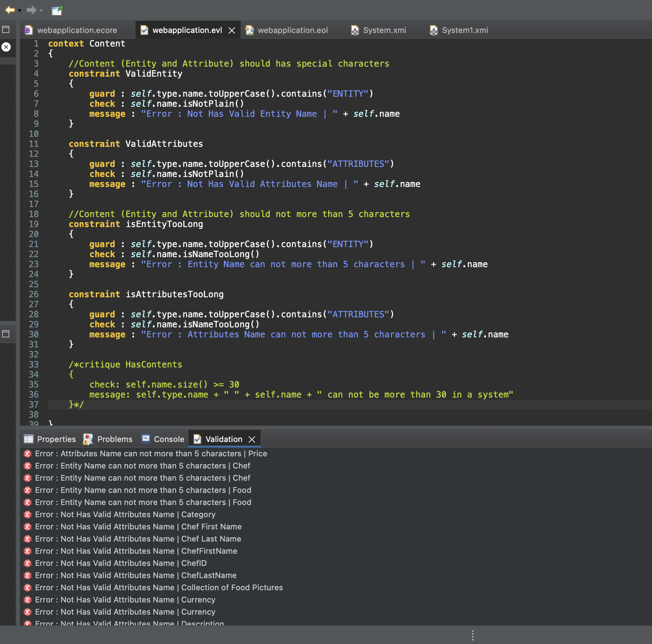
Task: Open the Back history dropdown arrow
Action: tap(20, 11)
